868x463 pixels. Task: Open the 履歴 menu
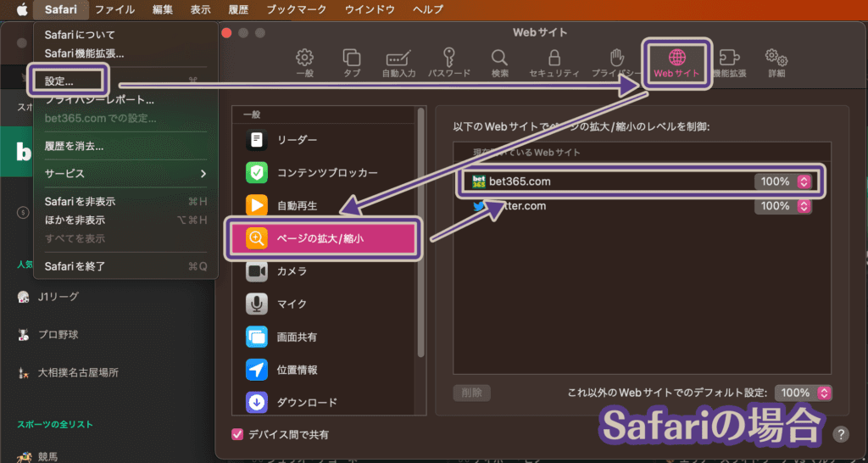(238, 9)
